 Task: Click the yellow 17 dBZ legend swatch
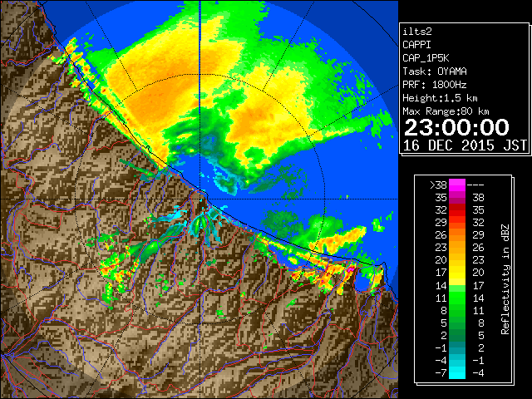(457, 273)
